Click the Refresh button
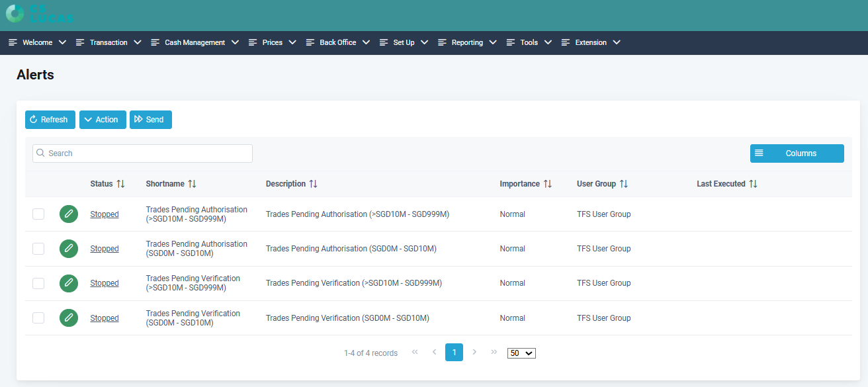This screenshot has height=387, width=868. coord(50,120)
